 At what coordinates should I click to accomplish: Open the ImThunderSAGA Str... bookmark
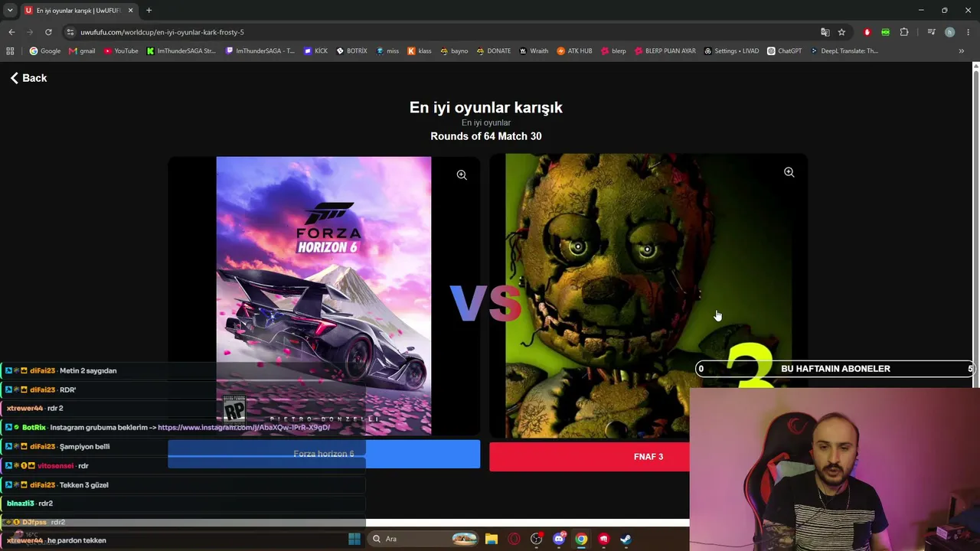[181, 51]
